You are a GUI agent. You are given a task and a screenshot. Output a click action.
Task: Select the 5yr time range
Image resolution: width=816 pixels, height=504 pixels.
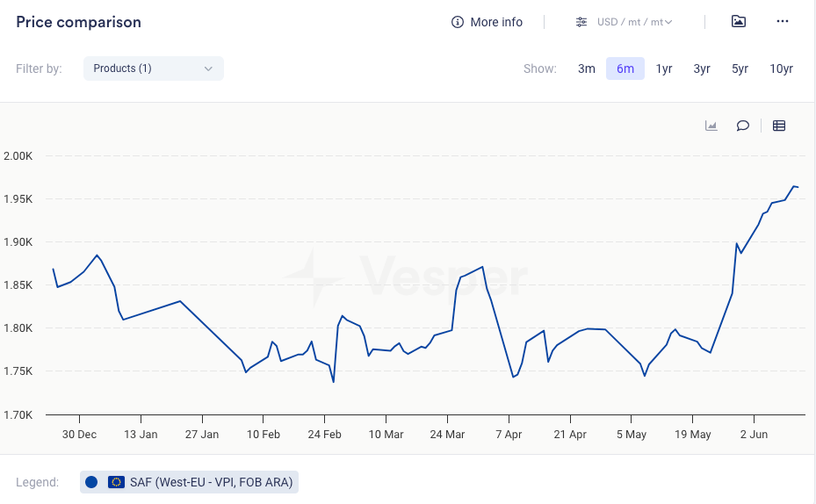(740, 68)
